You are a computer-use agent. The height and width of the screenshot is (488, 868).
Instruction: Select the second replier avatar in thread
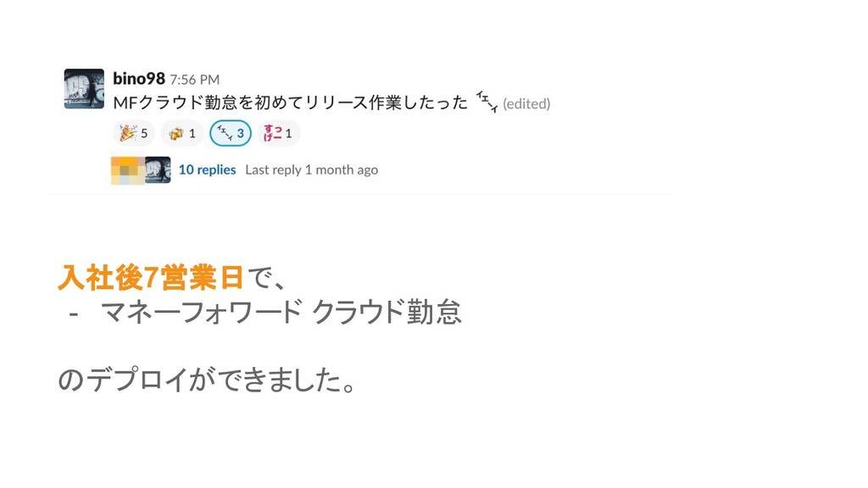pos(158,169)
